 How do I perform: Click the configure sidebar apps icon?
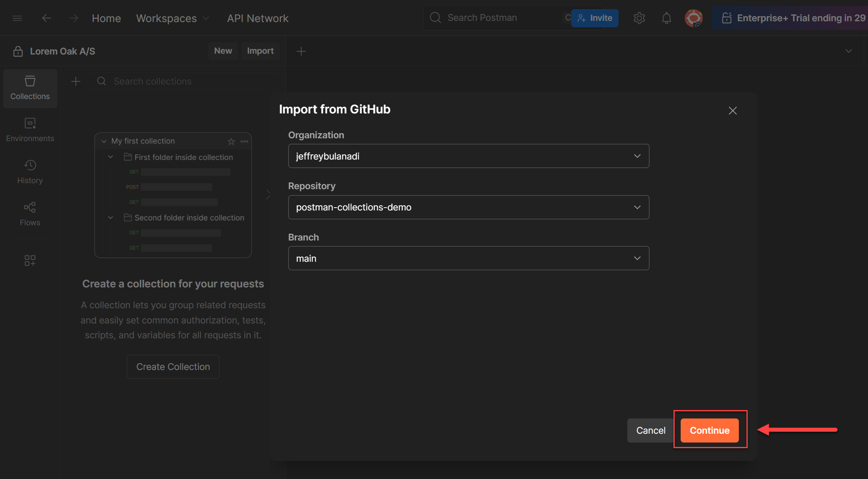30,261
